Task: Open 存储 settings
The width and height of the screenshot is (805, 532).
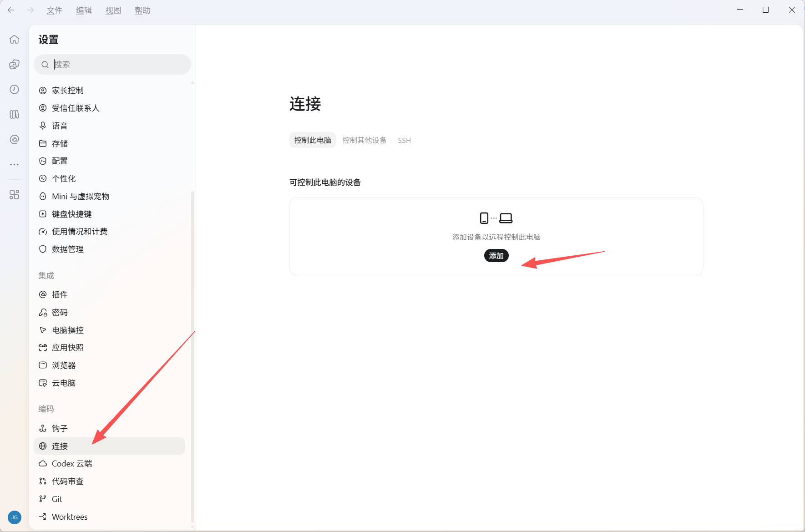Action: 109,143
